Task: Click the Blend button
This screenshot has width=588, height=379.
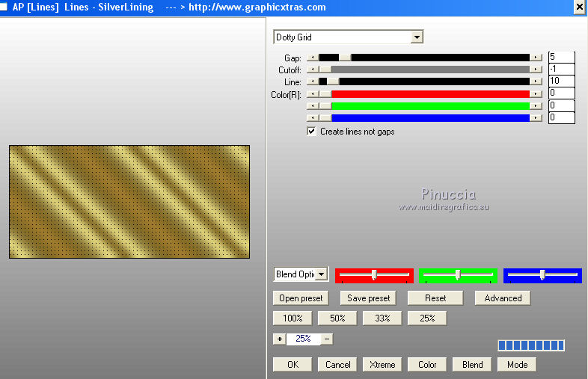Action: (472, 364)
